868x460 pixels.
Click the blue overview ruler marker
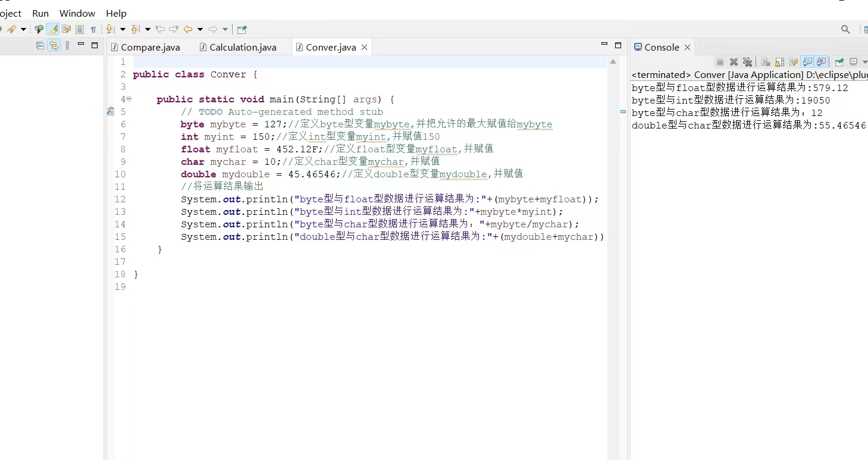click(x=623, y=111)
